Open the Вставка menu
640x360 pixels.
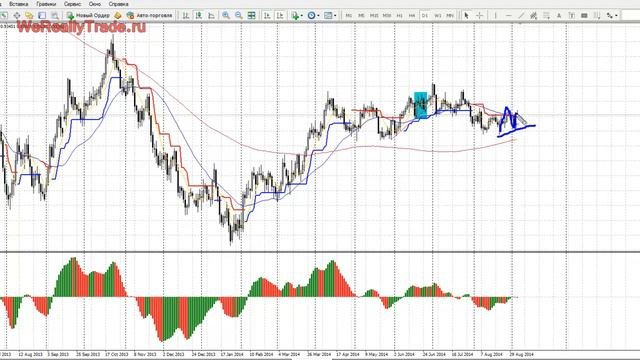coord(19,4)
